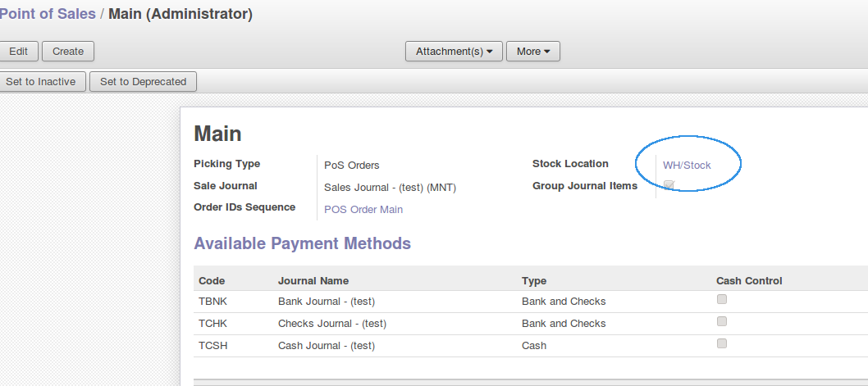The height and width of the screenshot is (386, 868).
Task: Click the PoS Orders picking type value
Action: coord(352,166)
